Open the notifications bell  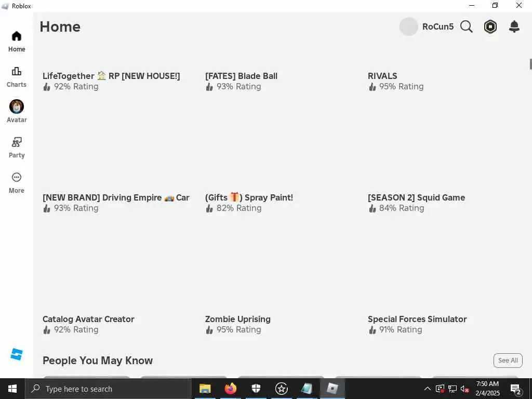pyautogui.click(x=514, y=26)
